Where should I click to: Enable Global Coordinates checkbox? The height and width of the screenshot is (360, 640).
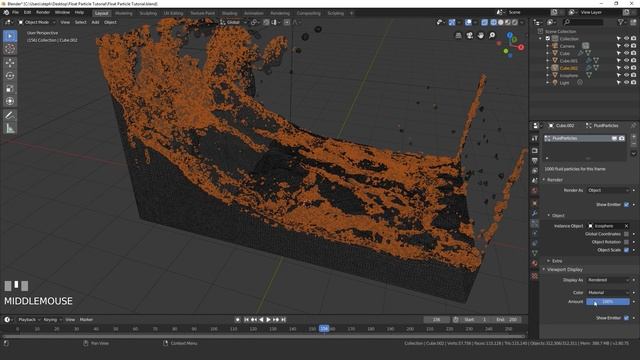tap(626, 234)
